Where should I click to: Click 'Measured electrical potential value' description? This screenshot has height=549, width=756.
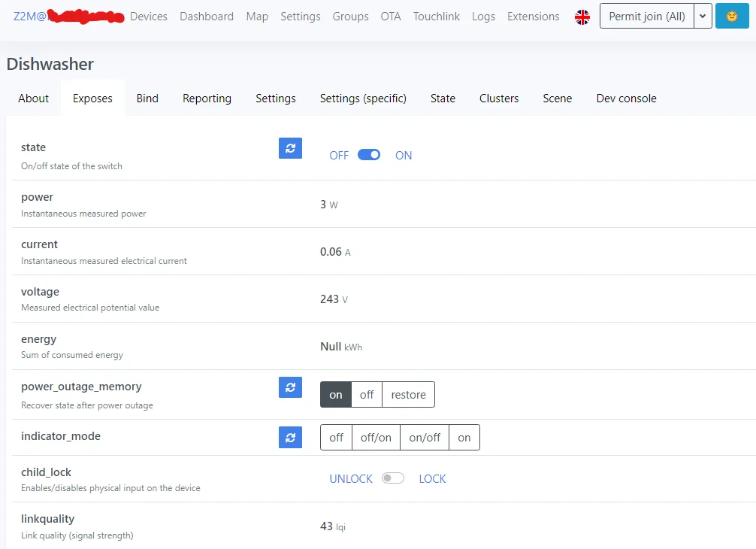coord(90,308)
